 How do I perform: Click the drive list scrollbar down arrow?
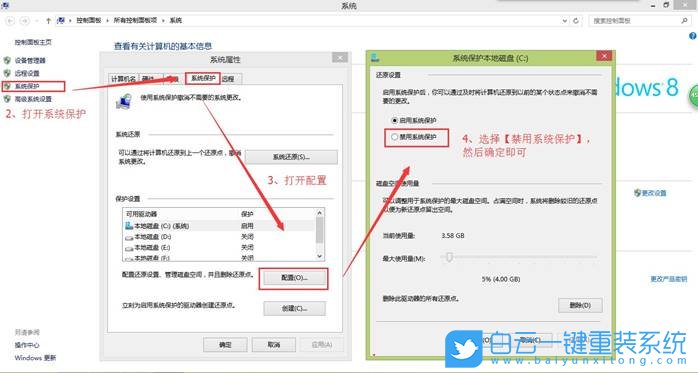point(319,256)
